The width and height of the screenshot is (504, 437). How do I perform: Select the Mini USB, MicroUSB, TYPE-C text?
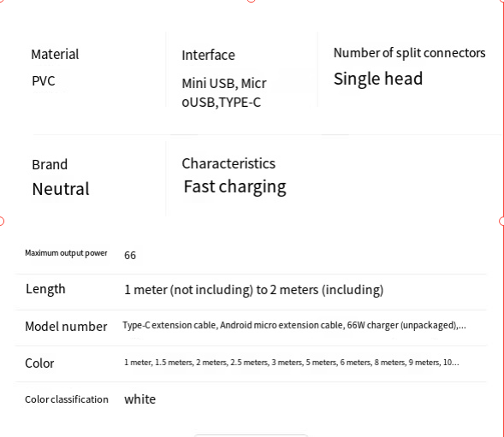[x=224, y=93]
